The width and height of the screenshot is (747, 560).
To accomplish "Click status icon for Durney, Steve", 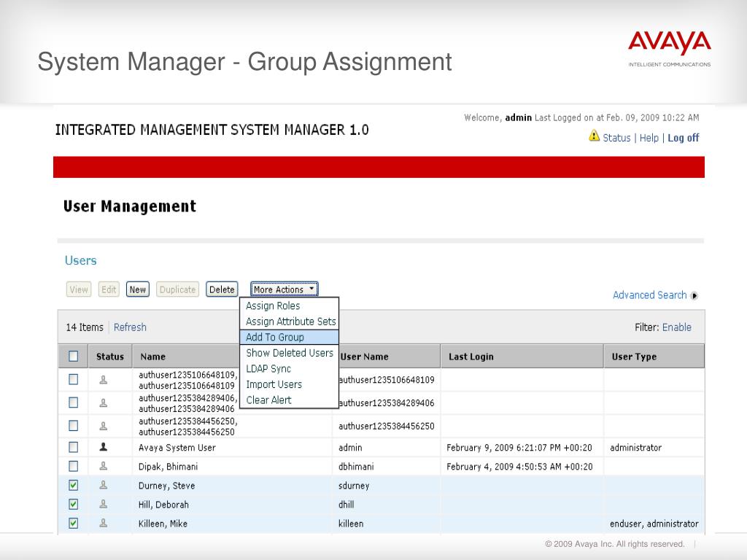I will click(103, 485).
